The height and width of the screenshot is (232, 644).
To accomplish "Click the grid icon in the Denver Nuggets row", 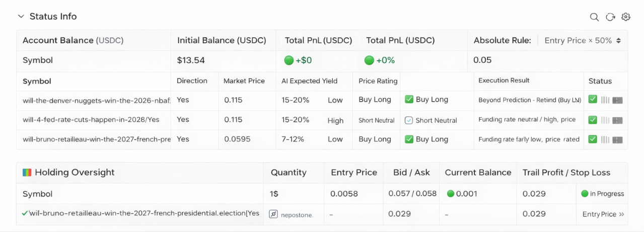I will pos(618,100).
